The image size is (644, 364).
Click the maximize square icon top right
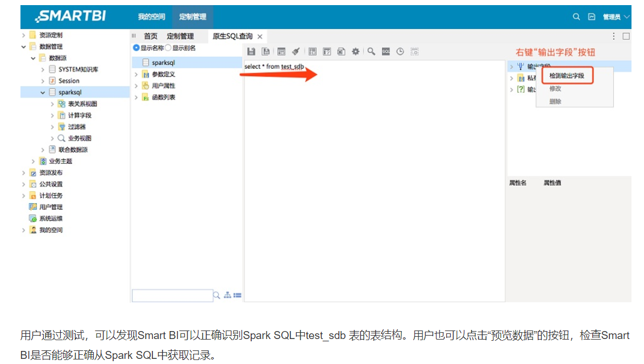point(626,36)
